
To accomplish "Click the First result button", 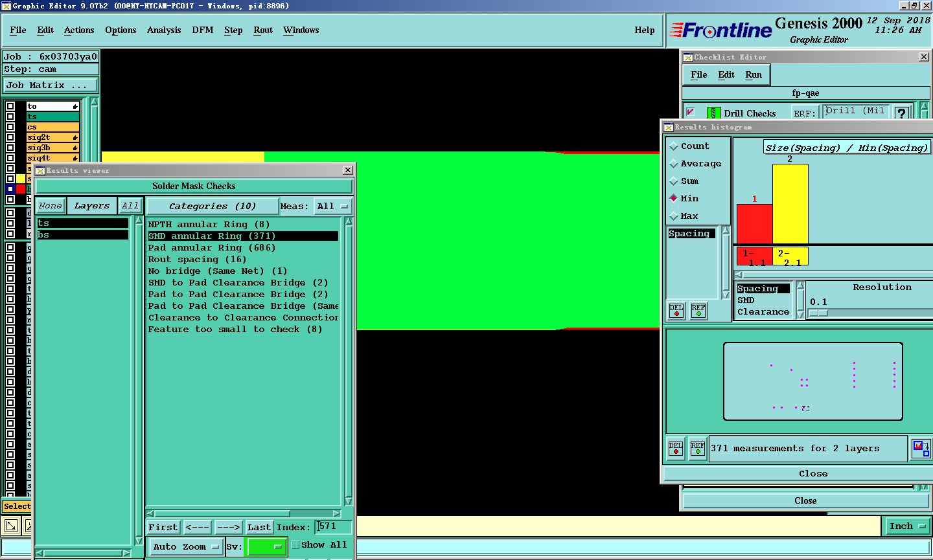I will 163,527.
